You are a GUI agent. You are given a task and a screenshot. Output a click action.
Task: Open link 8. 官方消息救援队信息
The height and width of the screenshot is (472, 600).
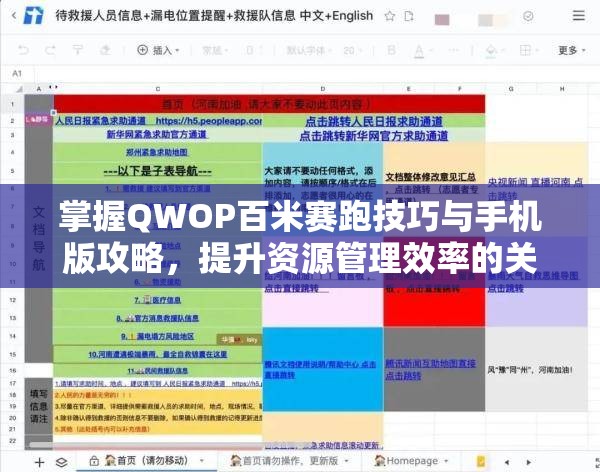158,318
